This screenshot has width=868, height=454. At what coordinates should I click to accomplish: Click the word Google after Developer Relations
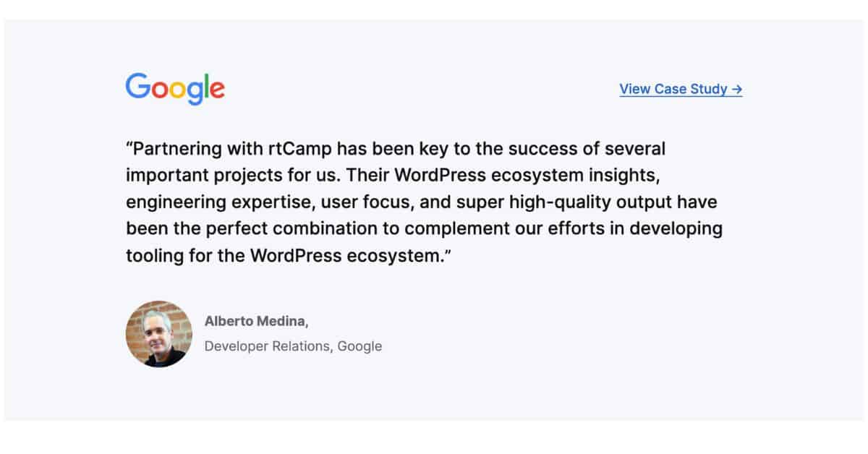point(359,346)
